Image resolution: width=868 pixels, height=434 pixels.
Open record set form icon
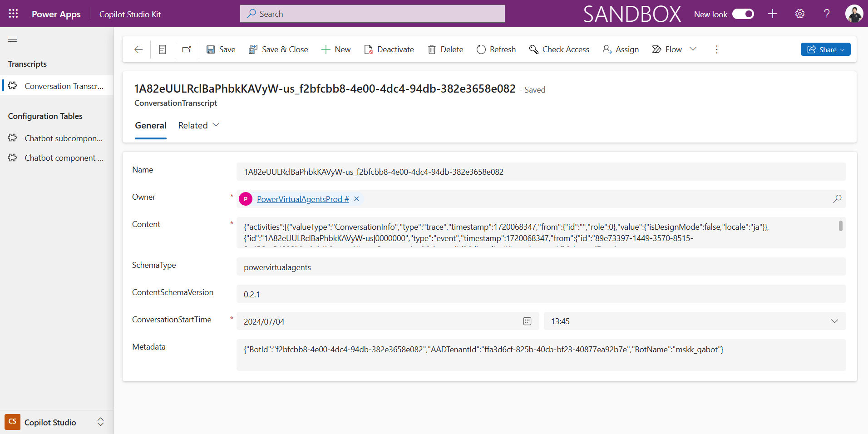click(163, 49)
